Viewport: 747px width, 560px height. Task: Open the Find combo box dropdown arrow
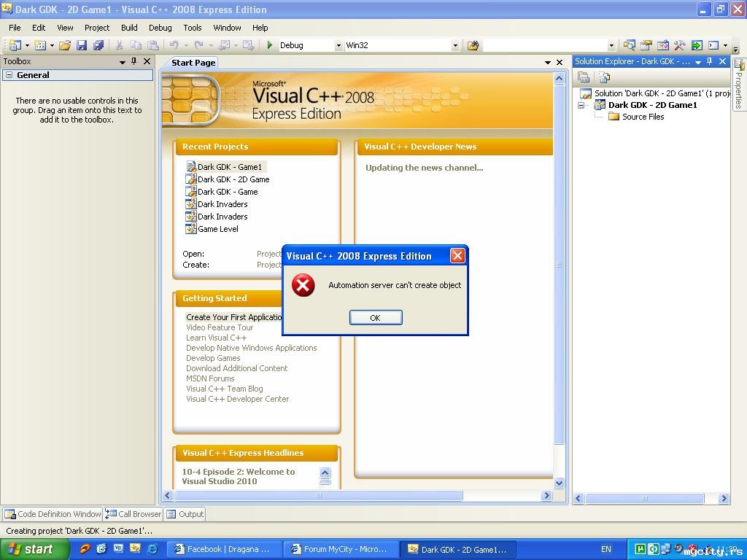(612, 46)
